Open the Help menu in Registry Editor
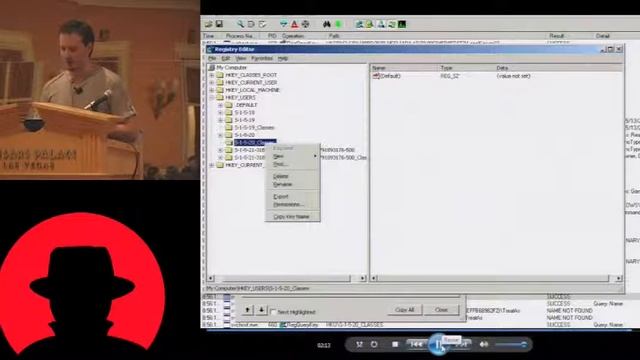 tap(283, 58)
